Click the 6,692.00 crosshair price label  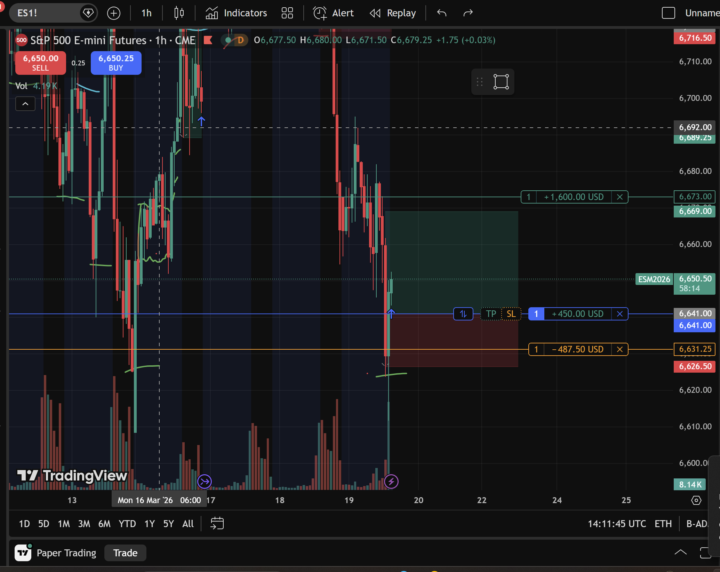[x=694, y=127]
